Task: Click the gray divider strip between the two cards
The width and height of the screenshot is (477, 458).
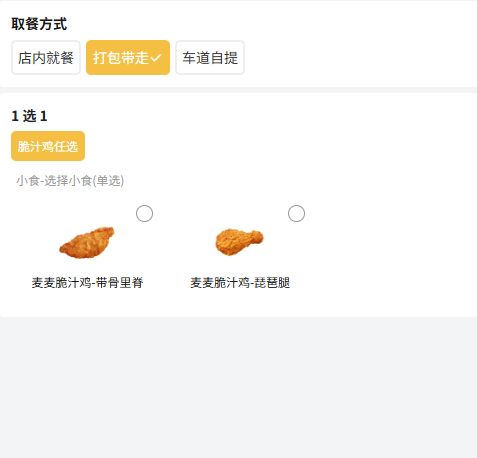Action: pos(238,90)
